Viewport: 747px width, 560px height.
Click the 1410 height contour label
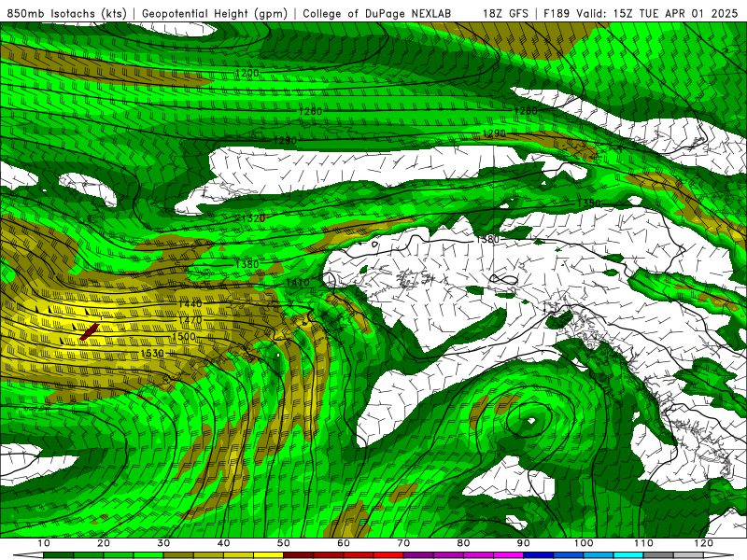coord(298,283)
